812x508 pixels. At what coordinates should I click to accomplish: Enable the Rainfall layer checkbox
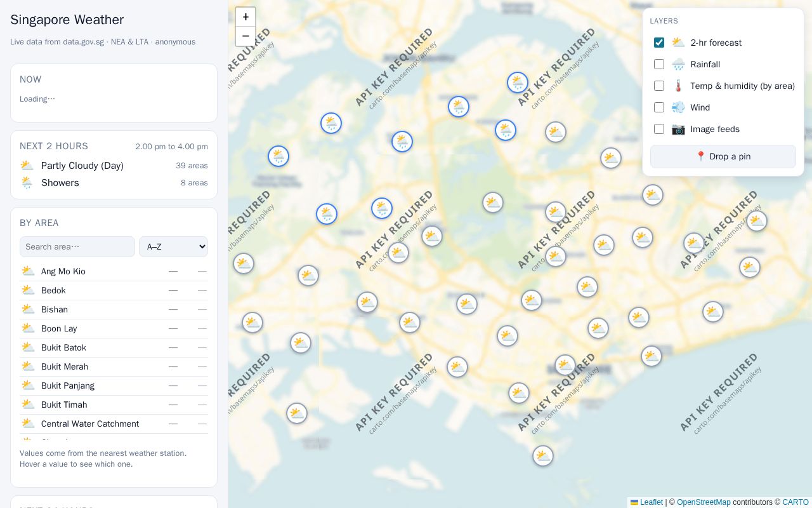click(x=659, y=64)
